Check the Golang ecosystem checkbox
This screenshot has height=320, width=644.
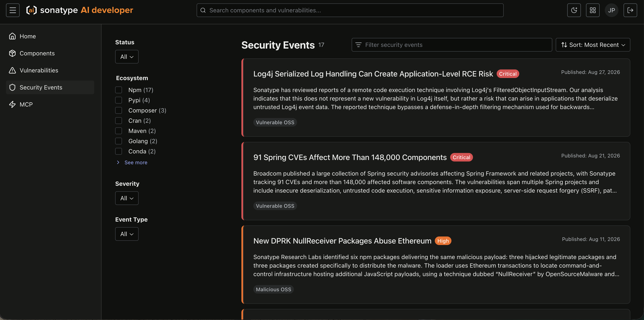tap(119, 141)
